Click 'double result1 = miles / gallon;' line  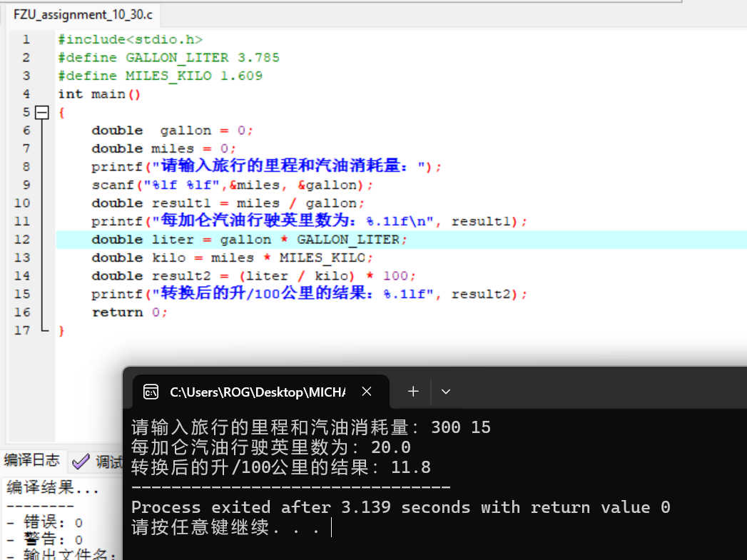(228, 203)
